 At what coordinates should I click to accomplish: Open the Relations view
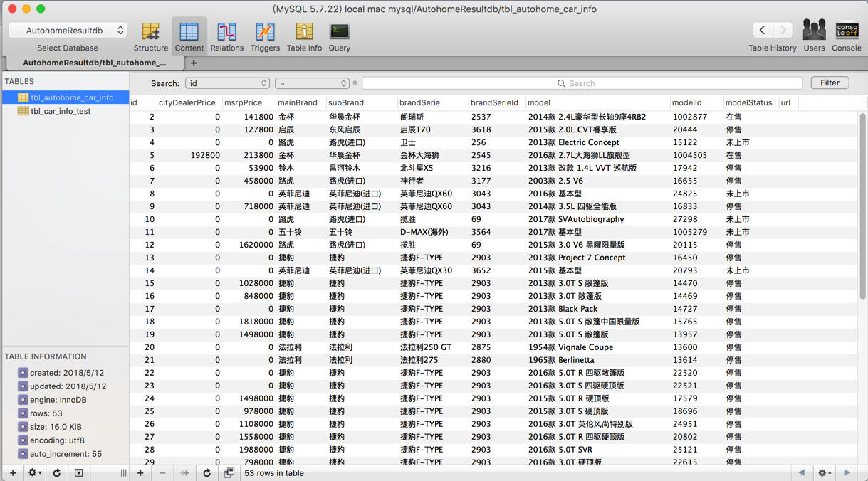[x=226, y=36]
